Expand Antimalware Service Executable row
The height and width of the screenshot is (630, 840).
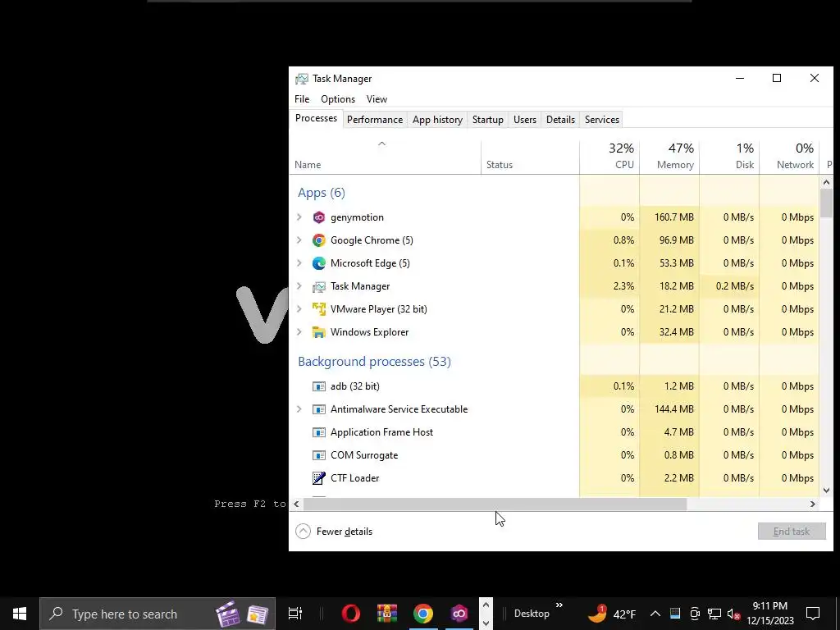tap(299, 409)
